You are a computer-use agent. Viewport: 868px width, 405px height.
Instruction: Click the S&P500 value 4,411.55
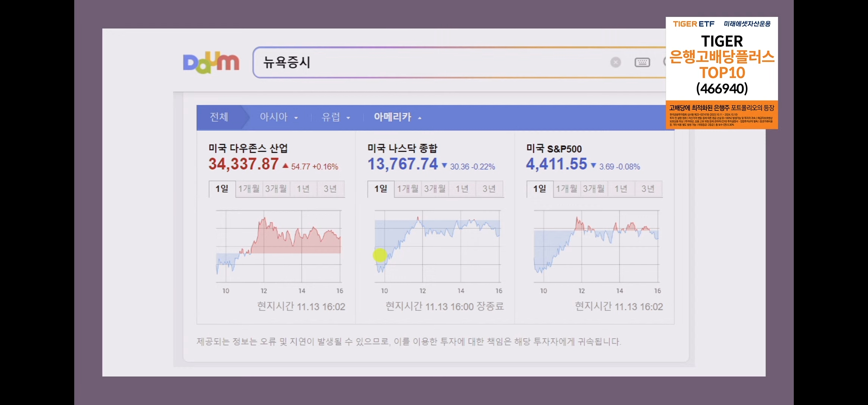click(x=557, y=164)
